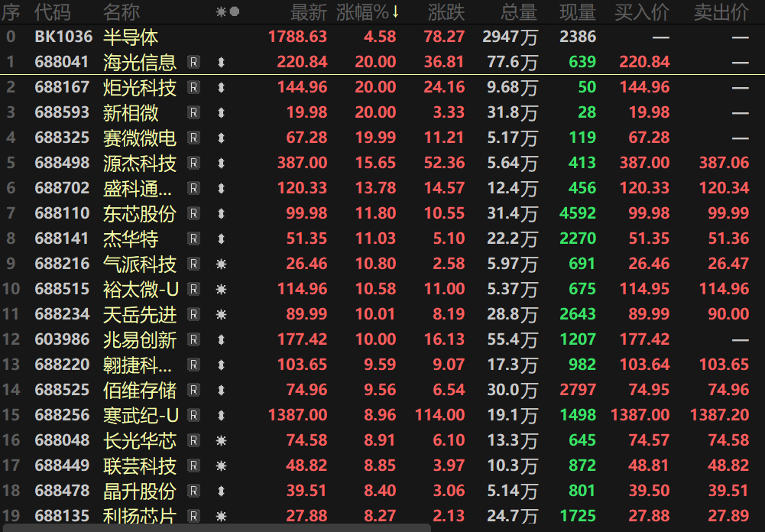
Task: Sort by 涨跌 column header
Action: tap(446, 12)
